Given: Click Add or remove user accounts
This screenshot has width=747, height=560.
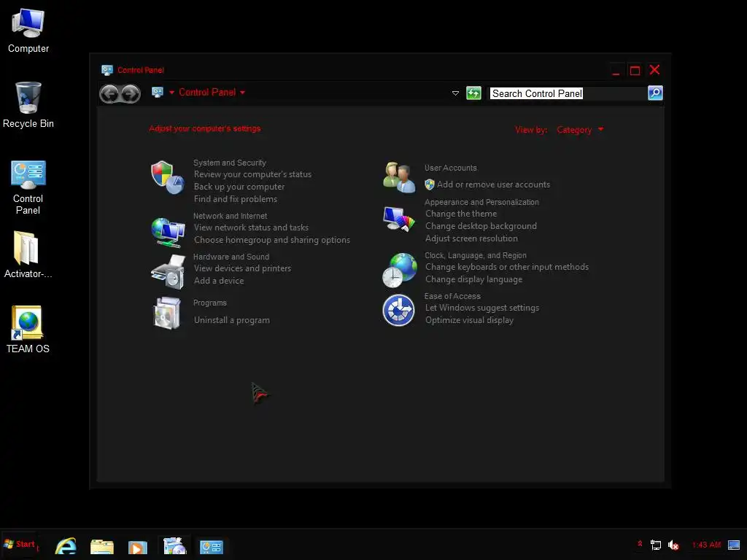Looking at the screenshot, I should [x=494, y=184].
